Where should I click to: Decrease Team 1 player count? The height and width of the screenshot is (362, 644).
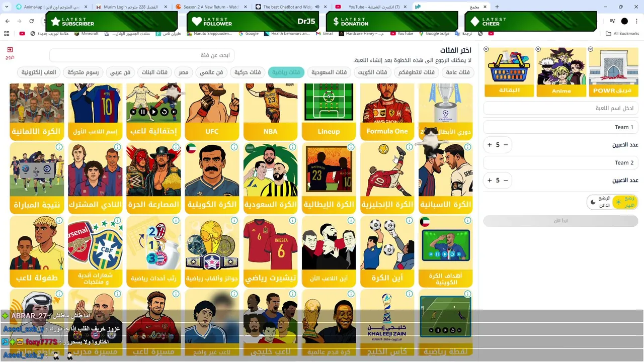click(506, 145)
